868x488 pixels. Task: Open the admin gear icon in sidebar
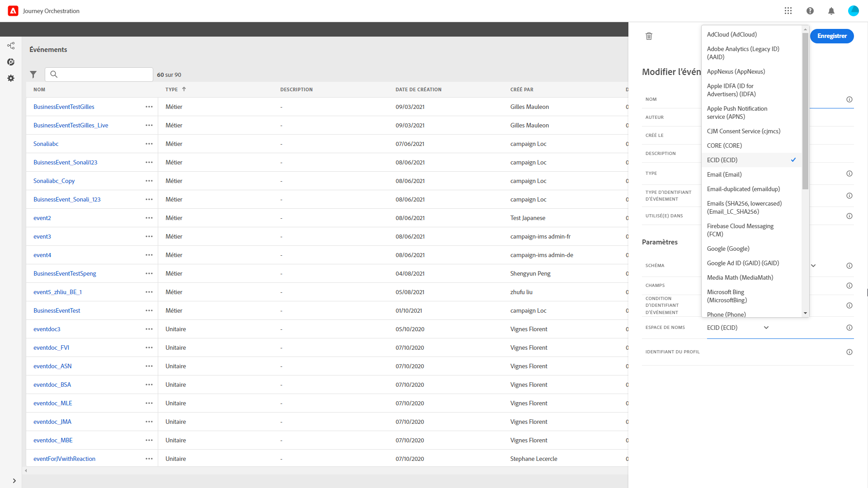(11, 78)
